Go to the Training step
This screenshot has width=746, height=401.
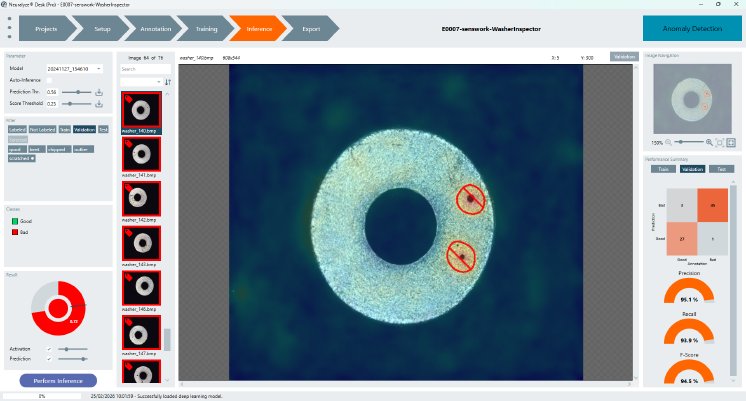(x=206, y=29)
